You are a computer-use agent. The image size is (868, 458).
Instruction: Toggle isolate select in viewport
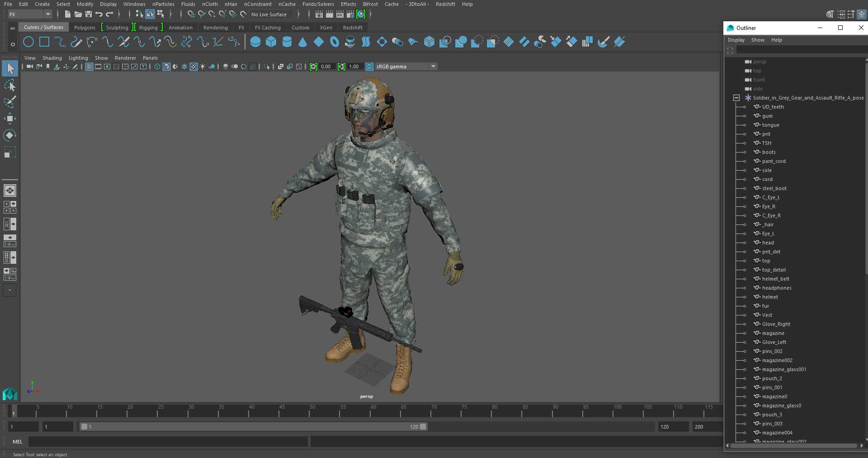point(267,67)
